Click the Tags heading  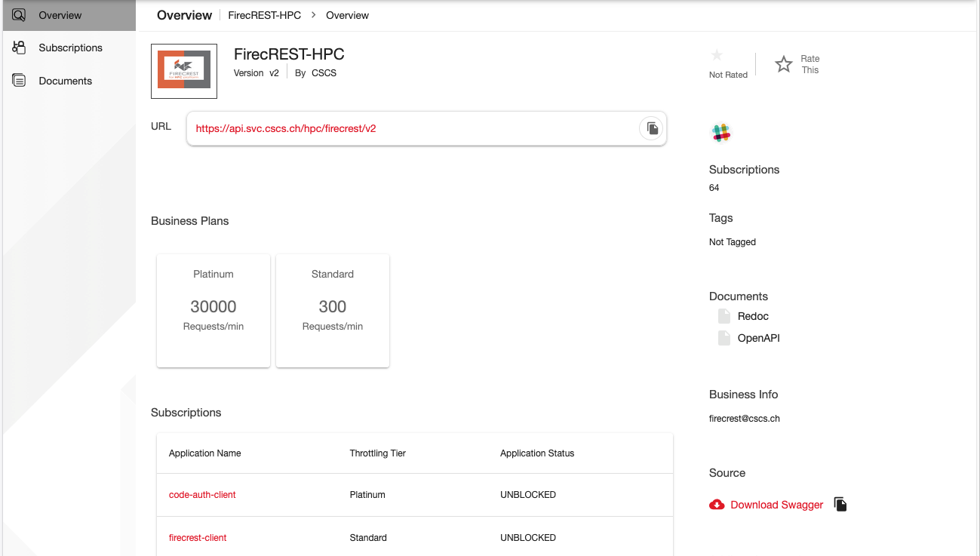pyautogui.click(x=721, y=218)
